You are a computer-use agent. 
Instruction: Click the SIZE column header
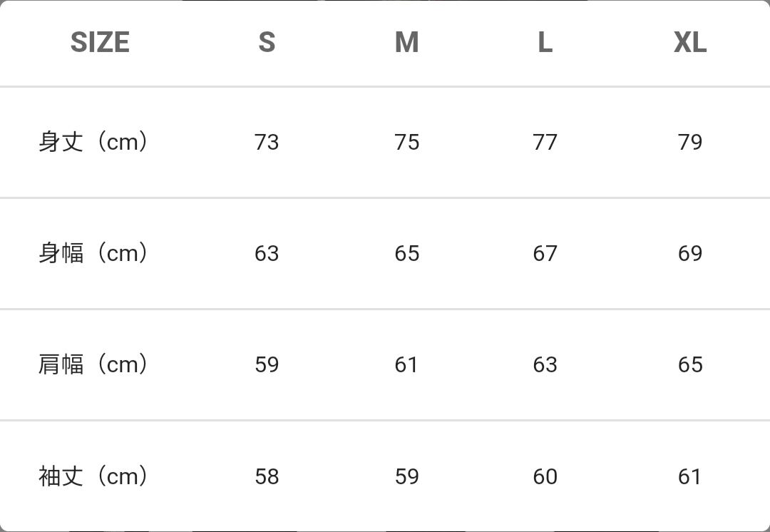coord(100,43)
